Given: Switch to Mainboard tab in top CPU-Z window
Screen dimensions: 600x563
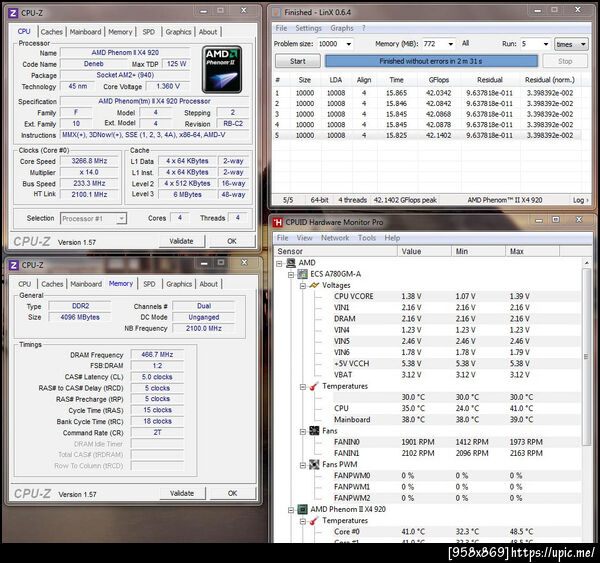Looking at the screenshot, I should click(x=86, y=32).
